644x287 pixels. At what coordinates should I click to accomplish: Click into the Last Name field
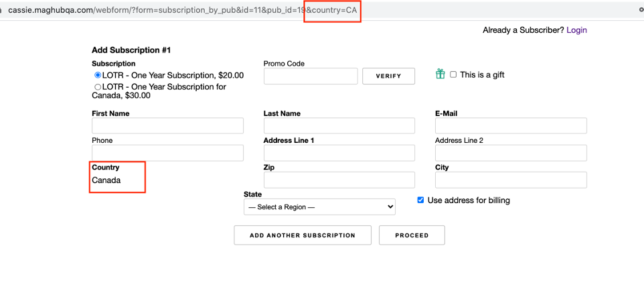click(339, 126)
